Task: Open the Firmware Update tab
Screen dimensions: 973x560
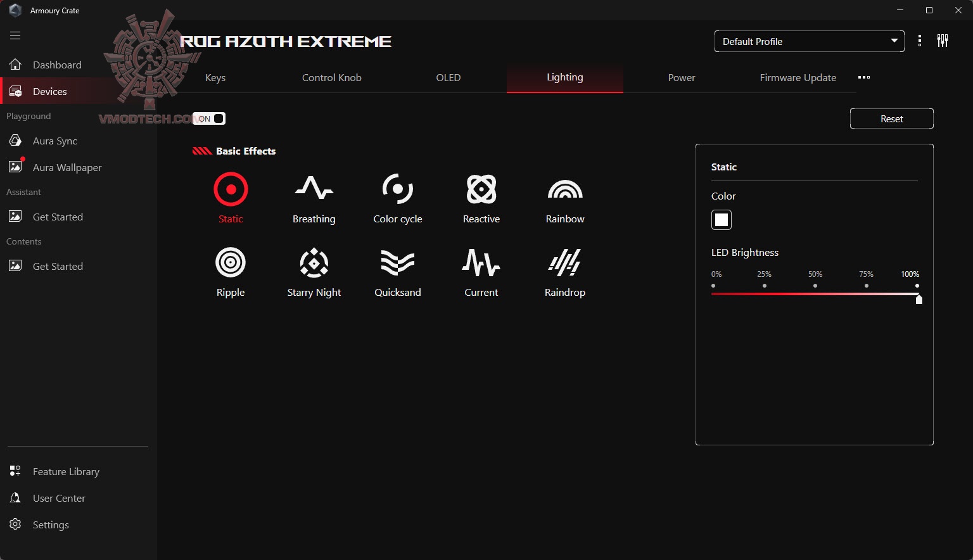Action: click(x=798, y=77)
